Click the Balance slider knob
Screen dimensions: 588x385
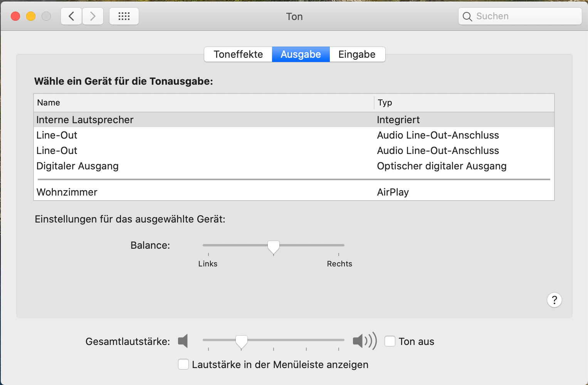pos(274,246)
